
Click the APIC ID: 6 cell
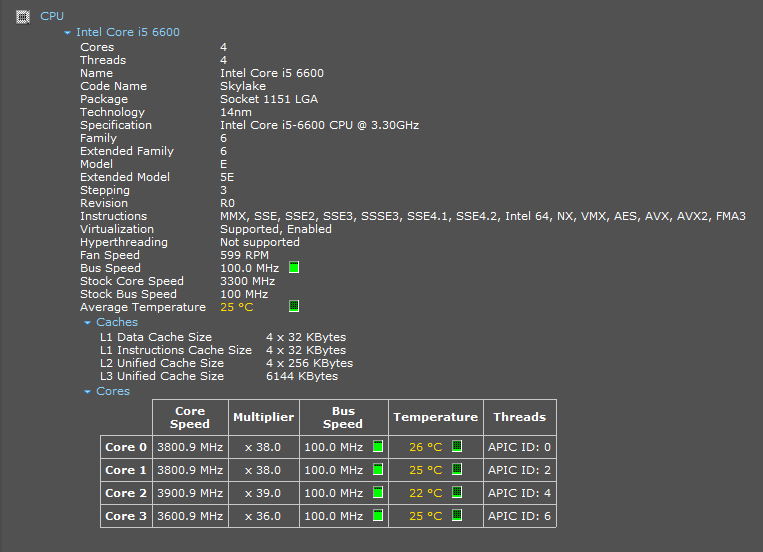coord(520,516)
